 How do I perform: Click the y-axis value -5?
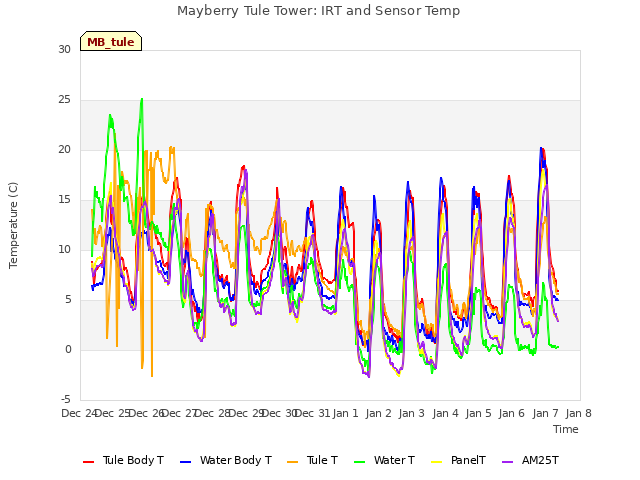66,399
